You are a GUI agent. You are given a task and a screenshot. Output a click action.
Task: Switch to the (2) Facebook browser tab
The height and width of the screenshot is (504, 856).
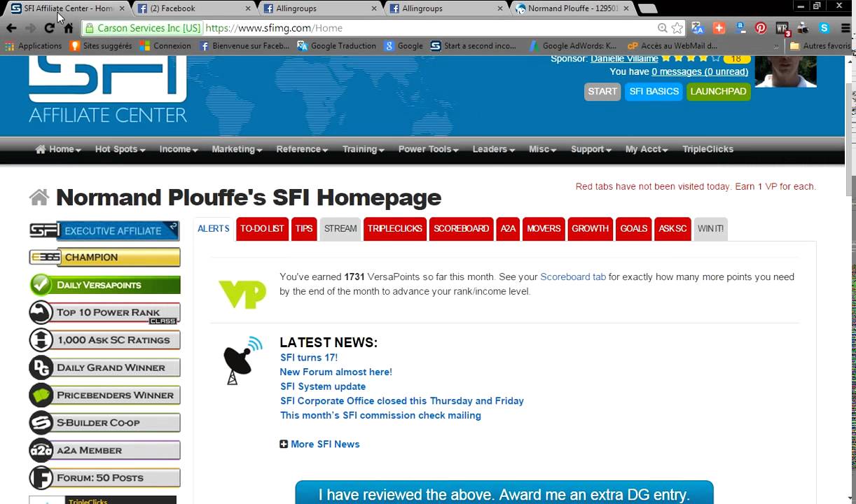(x=193, y=8)
